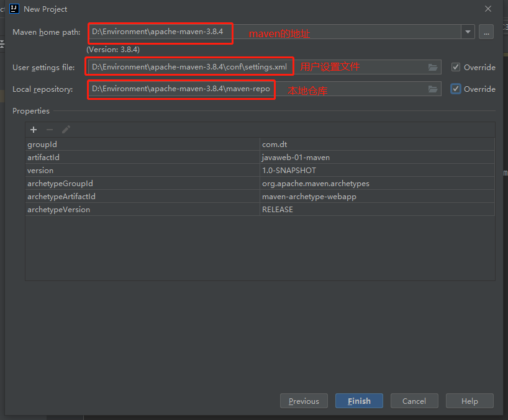Viewport: 508px width, 420px height.
Task: Click the com.dt value cell
Action: point(377,145)
